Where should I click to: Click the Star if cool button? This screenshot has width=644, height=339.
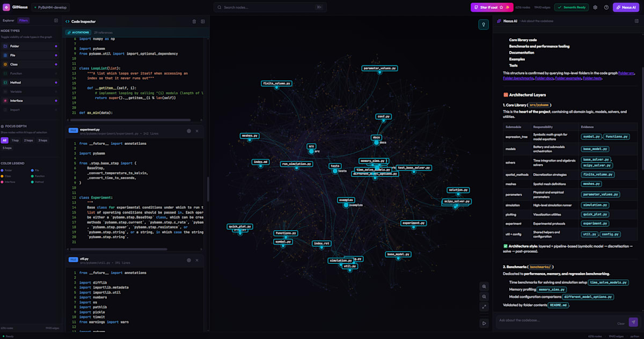coord(492,8)
